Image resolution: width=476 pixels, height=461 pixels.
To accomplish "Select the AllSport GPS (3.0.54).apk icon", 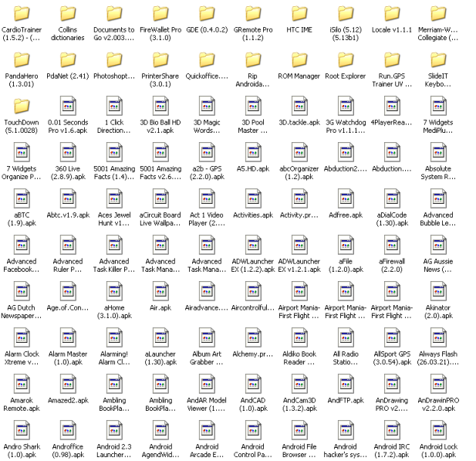I will click(392, 337).
